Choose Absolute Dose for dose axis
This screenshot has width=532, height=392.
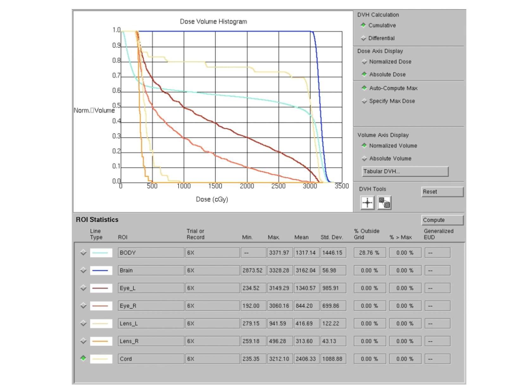click(x=364, y=74)
